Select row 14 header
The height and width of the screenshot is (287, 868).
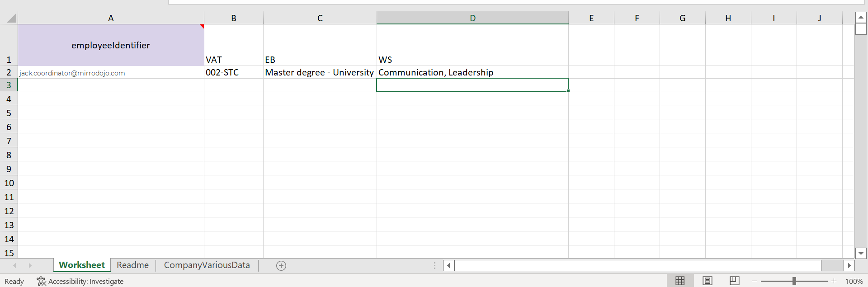[x=9, y=239]
